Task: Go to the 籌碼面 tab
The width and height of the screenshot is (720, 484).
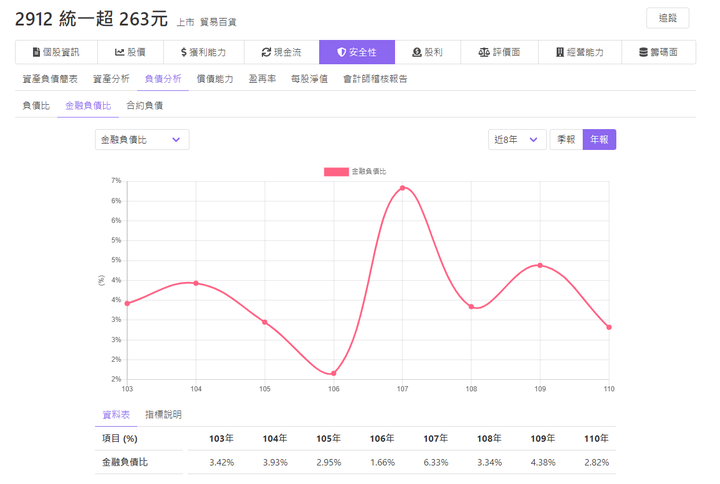Action: [x=658, y=52]
